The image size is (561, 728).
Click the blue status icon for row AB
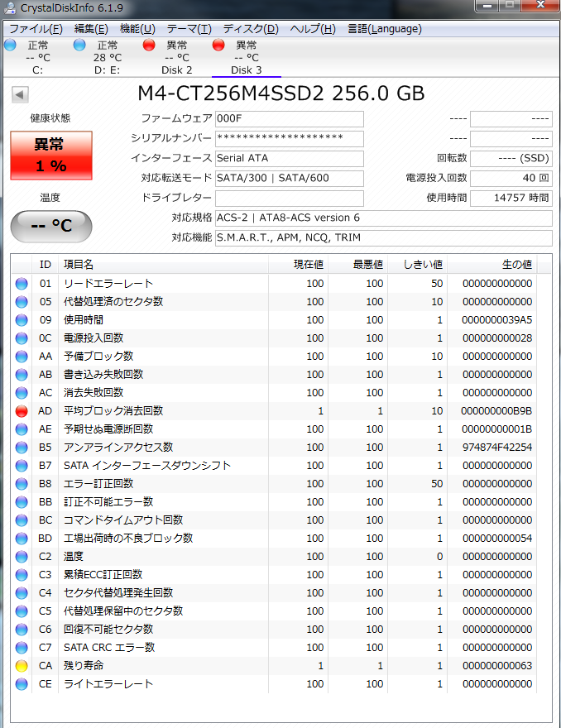click(x=22, y=375)
